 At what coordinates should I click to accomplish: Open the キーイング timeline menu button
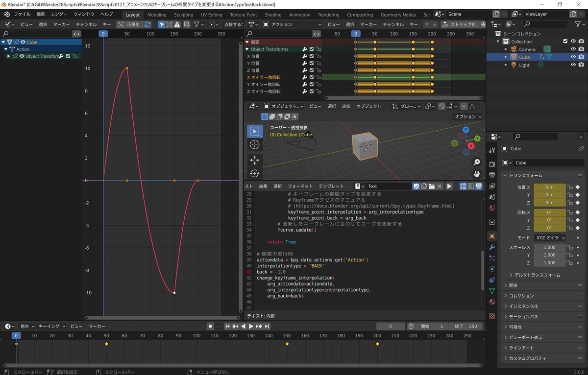[51, 326]
